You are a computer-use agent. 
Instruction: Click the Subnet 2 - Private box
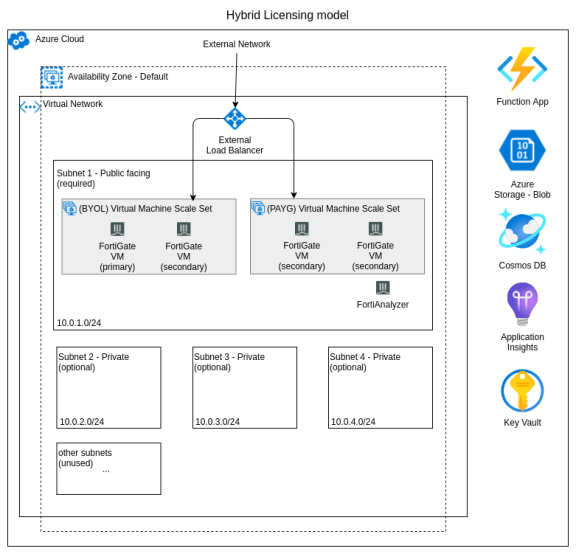109,388
